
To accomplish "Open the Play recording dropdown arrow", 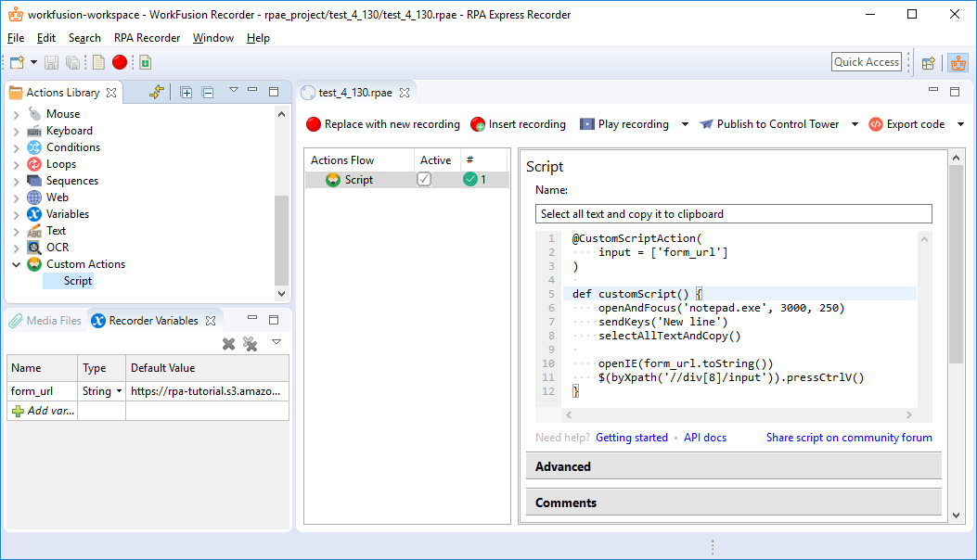I will click(x=685, y=124).
